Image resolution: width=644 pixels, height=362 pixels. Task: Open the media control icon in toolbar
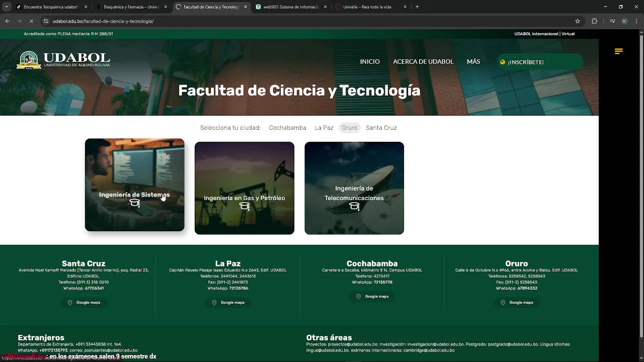click(612, 21)
